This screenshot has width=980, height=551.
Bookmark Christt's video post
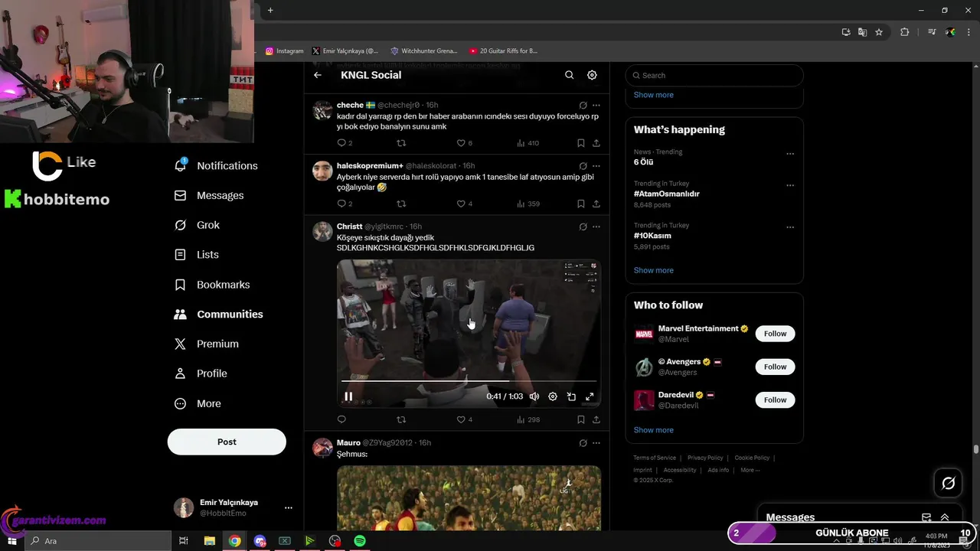[581, 419]
